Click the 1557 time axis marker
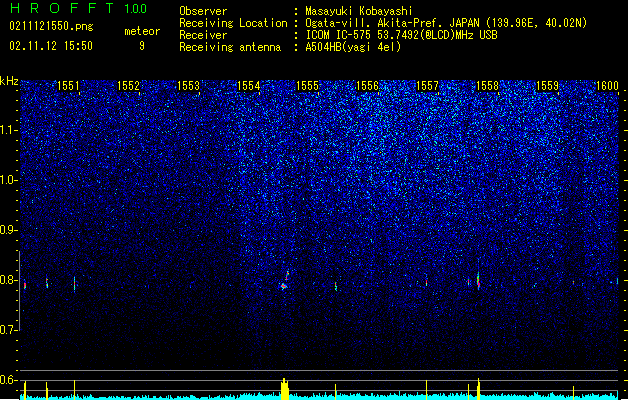The height and width of the screenshot is (400, 629). 427,85
